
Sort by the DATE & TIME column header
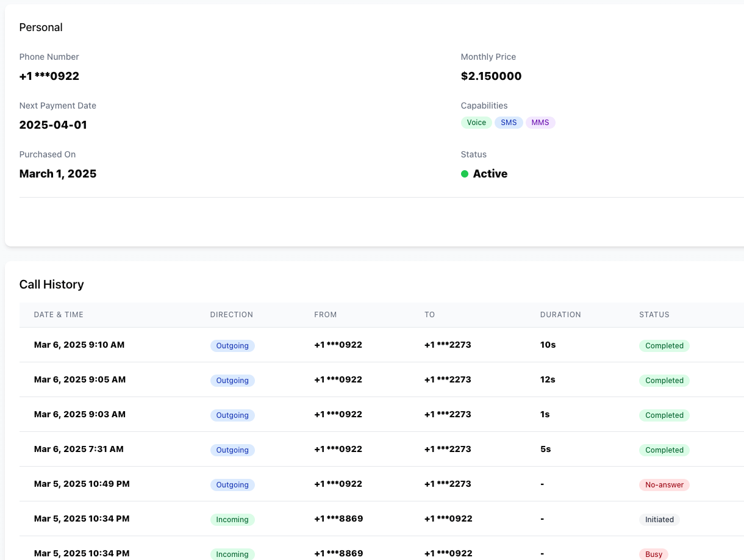(59, 315)
